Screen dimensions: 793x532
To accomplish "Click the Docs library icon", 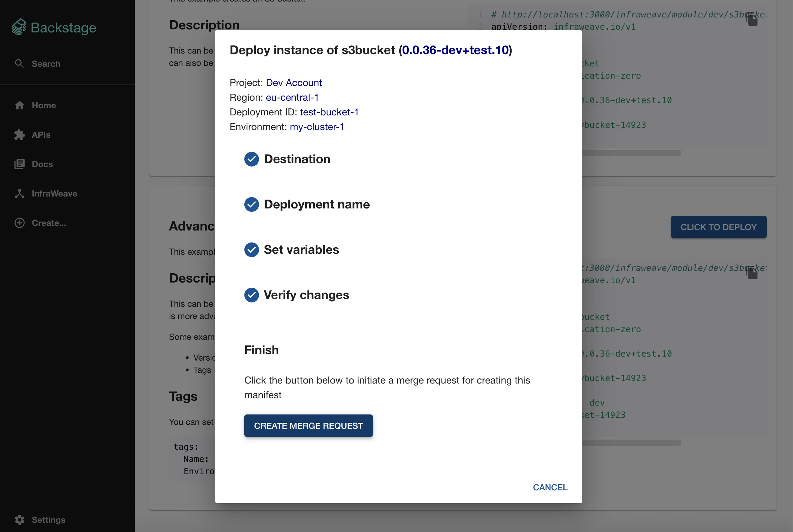I will click(x=19, y=164).
